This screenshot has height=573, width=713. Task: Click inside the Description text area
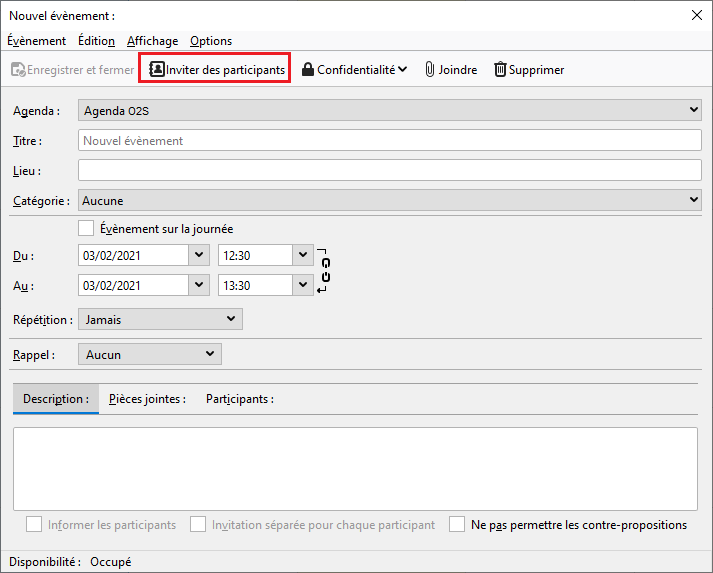click(355, 469)
